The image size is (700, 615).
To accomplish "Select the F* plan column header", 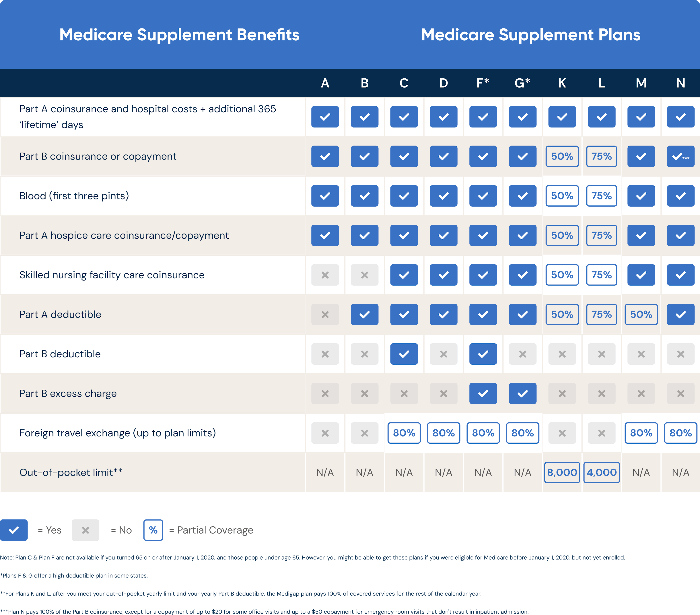I will pos(483,83).
